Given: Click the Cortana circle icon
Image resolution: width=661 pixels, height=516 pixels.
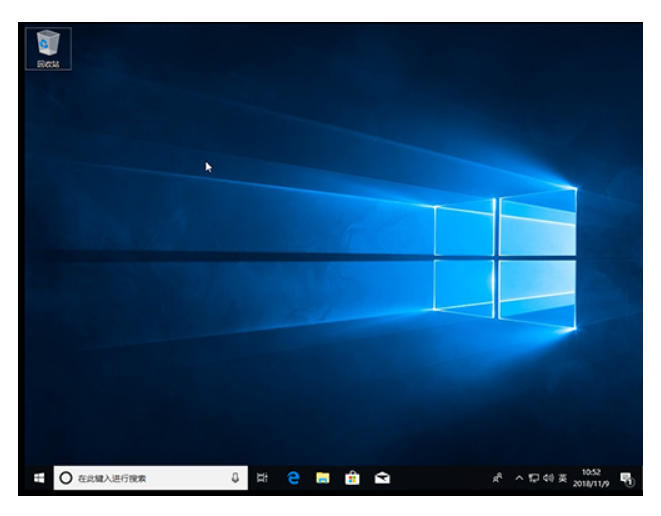Looking at the screenshot, I should [66, 478].
